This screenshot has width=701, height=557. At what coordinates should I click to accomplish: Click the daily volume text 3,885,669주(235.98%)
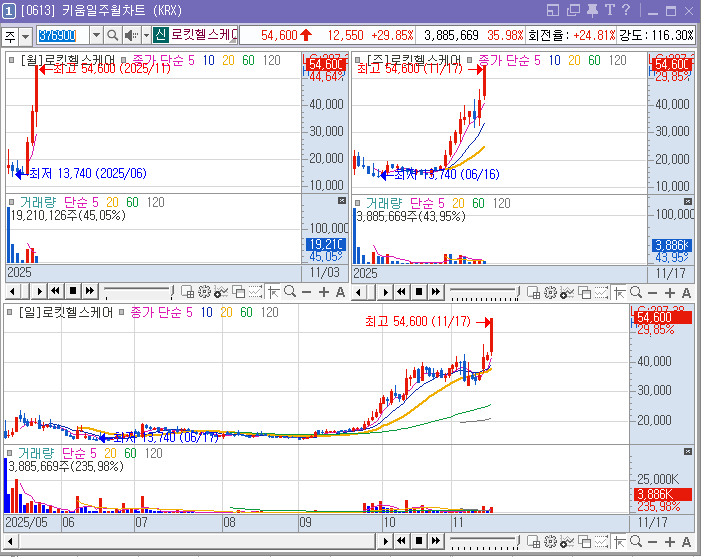[66, 467]
